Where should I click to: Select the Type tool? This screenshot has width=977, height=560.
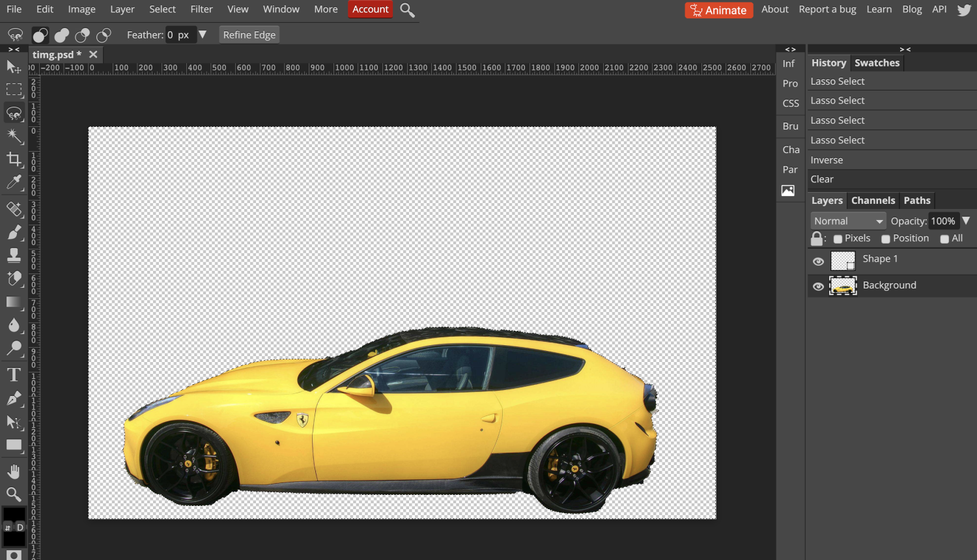[x=14, y=375]
